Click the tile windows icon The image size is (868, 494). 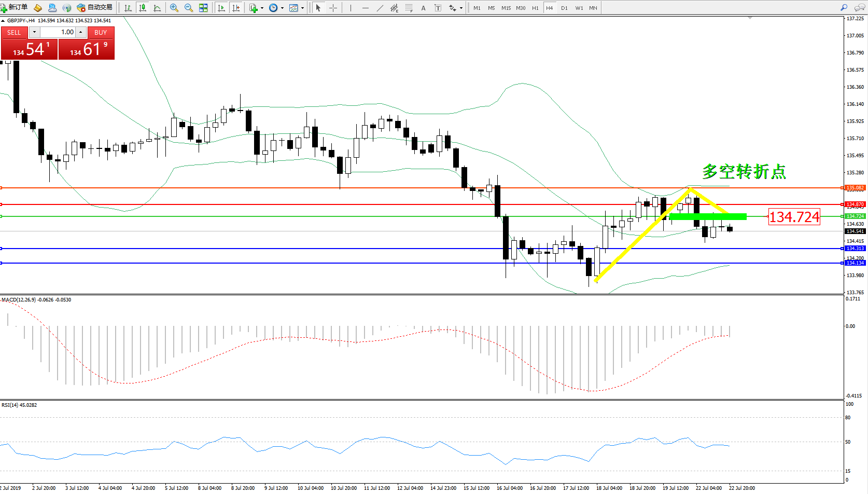click(x=203, y=8)
